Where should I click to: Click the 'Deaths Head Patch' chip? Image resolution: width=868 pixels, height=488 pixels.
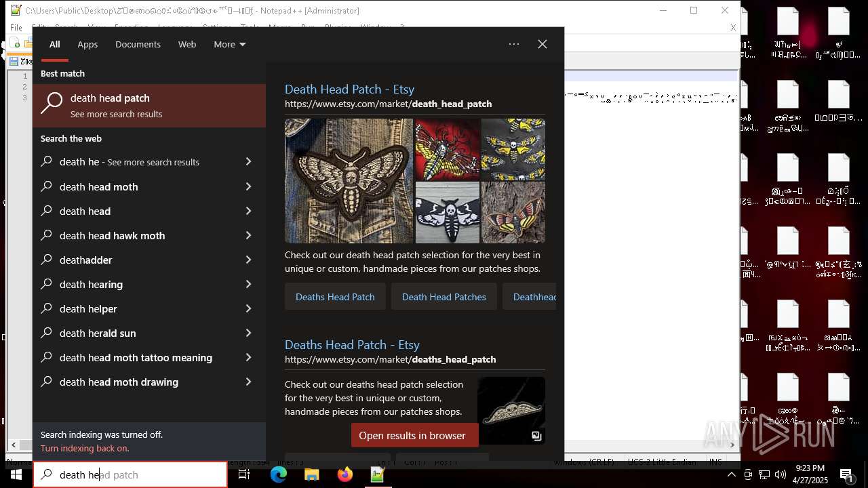335,297
